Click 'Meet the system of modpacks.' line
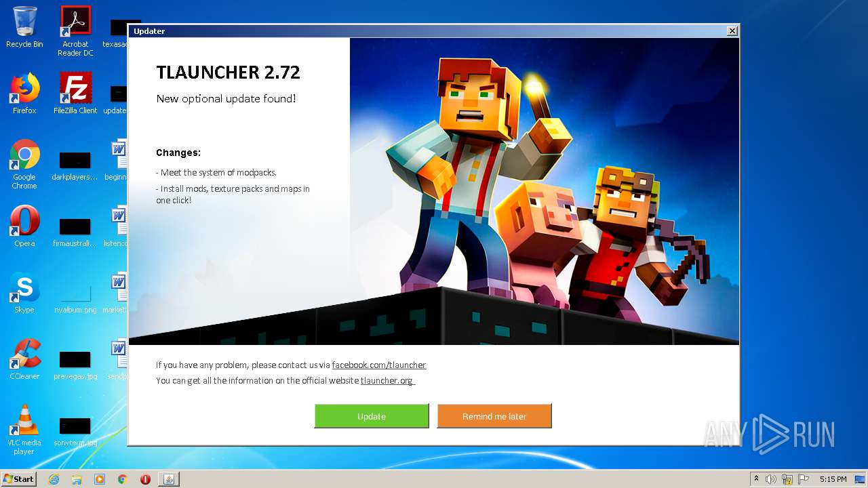868x488 pixels. point(216,173)
